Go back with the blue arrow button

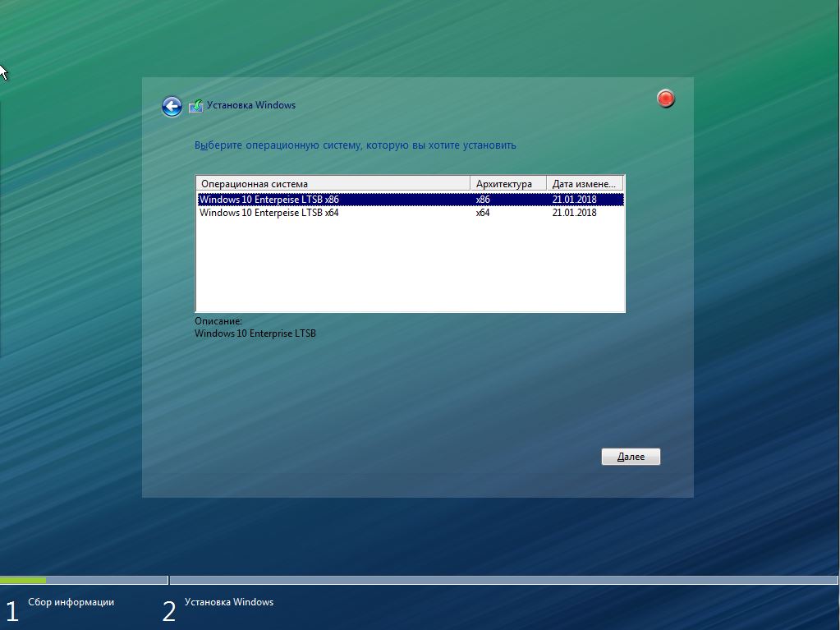click(x=172, y=107)
